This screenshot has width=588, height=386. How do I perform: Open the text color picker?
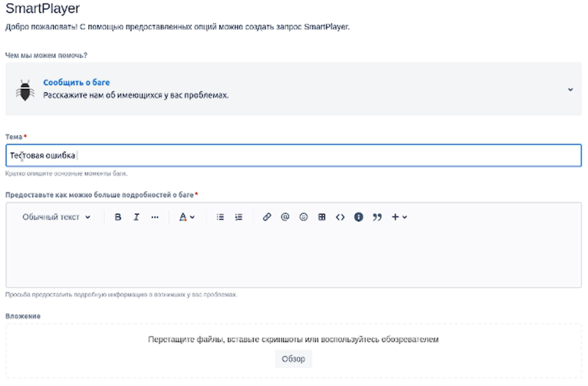click(x=187, y=217)
